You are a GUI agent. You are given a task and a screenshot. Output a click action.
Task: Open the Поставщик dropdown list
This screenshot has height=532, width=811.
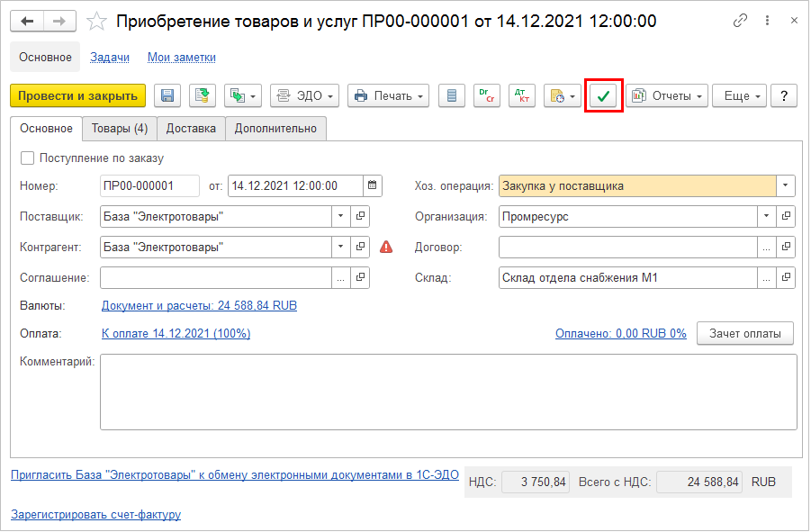click(340, 217)
